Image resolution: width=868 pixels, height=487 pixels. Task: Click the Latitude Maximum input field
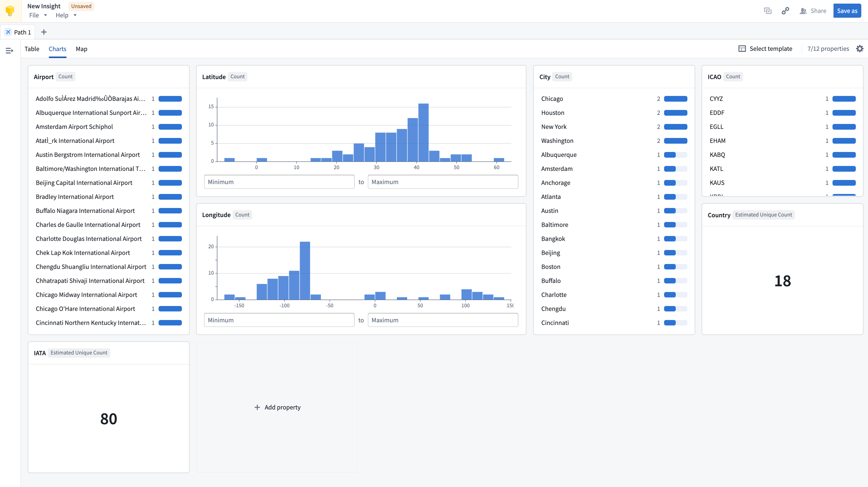[x=443, y=182]
